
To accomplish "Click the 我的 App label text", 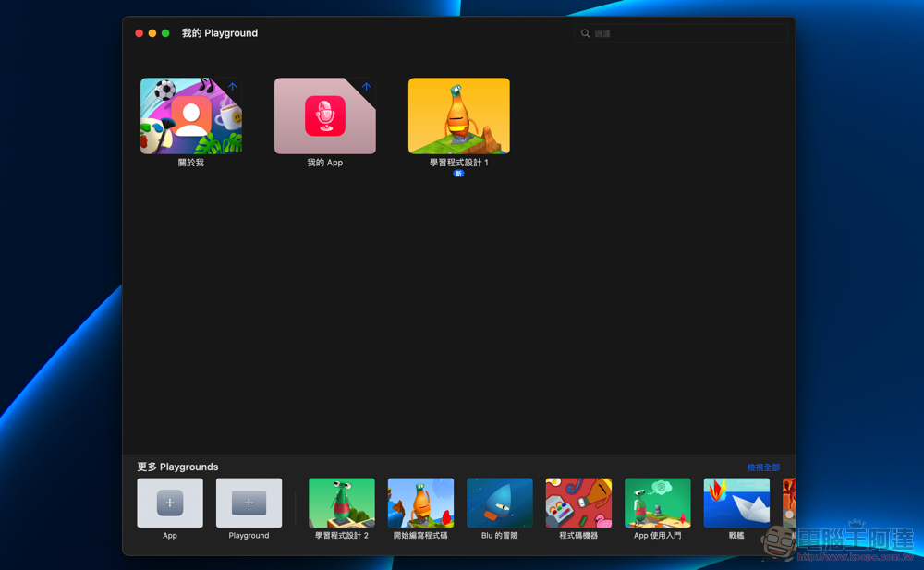I will click(324, 163).
